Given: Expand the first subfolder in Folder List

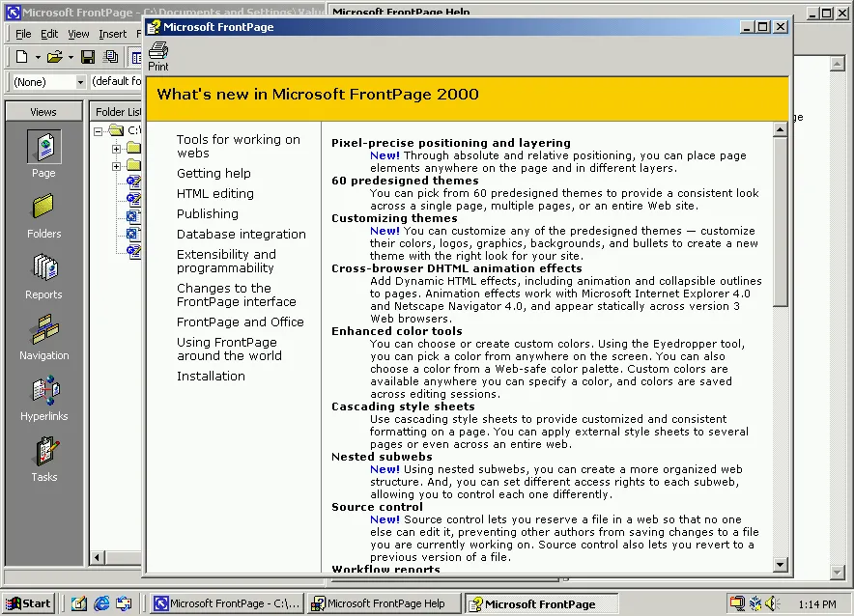Looking at the screenshot, I should tap(116, 149).
